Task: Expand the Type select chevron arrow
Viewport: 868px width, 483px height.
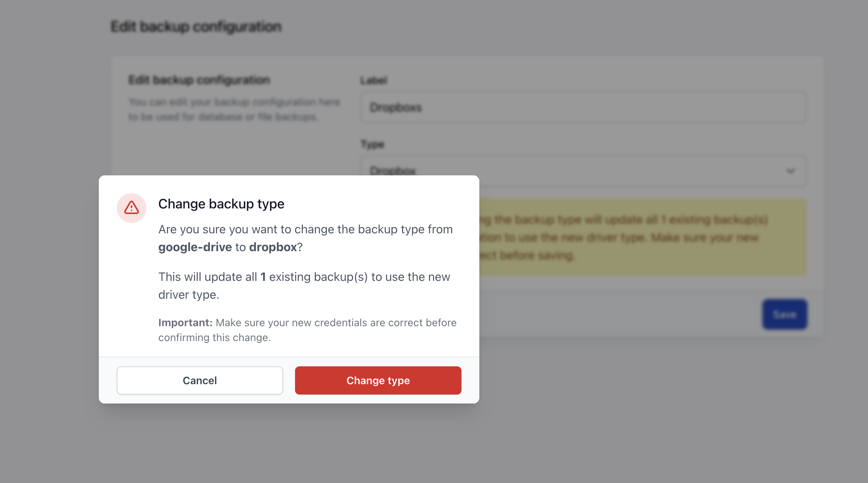Action: (790, 171)
